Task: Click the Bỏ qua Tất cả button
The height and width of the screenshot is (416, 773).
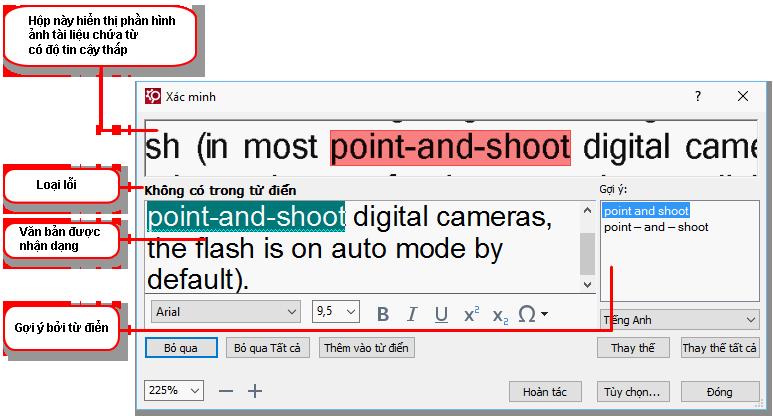Action: (x=267, y=348)
